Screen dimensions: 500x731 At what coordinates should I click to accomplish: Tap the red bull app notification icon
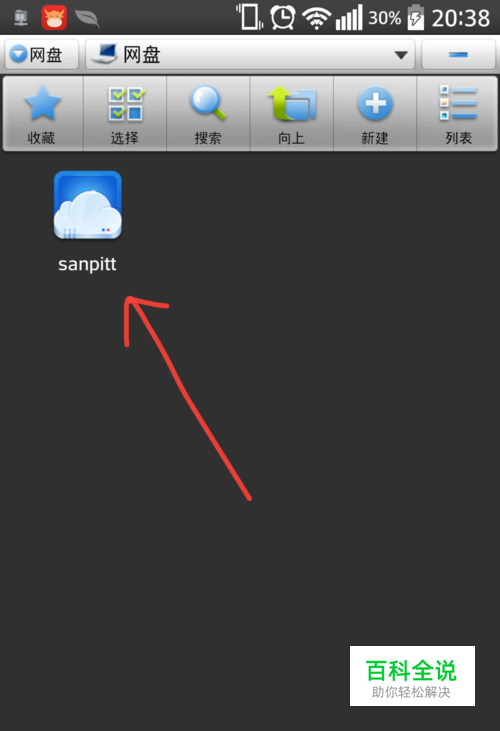pos(54,18)
